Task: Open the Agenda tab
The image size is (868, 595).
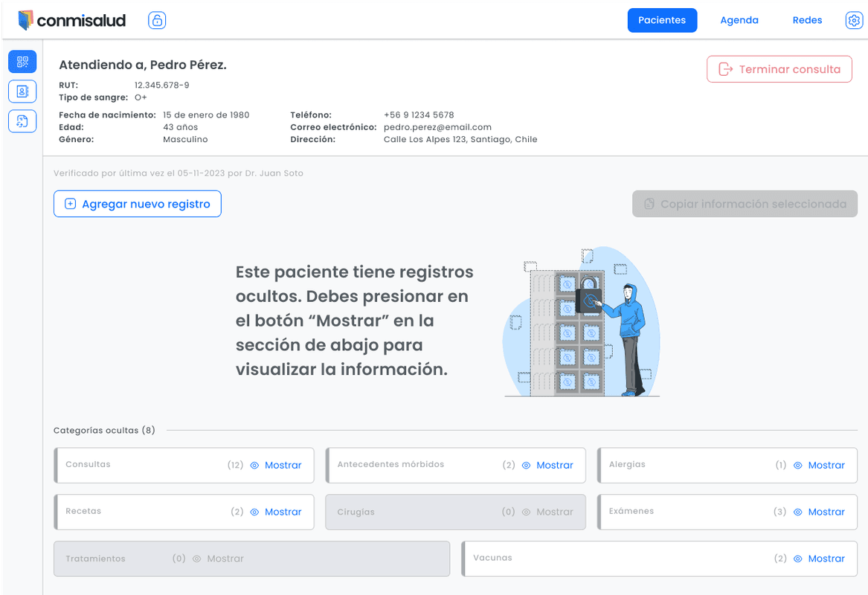Action: 739,20
